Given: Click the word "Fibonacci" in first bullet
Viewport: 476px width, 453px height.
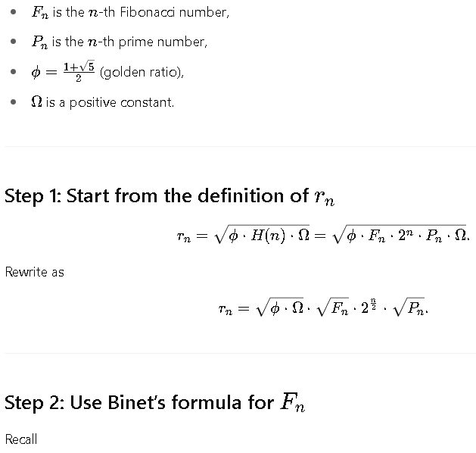Looking at the screenshot, I should click(147, 12).
